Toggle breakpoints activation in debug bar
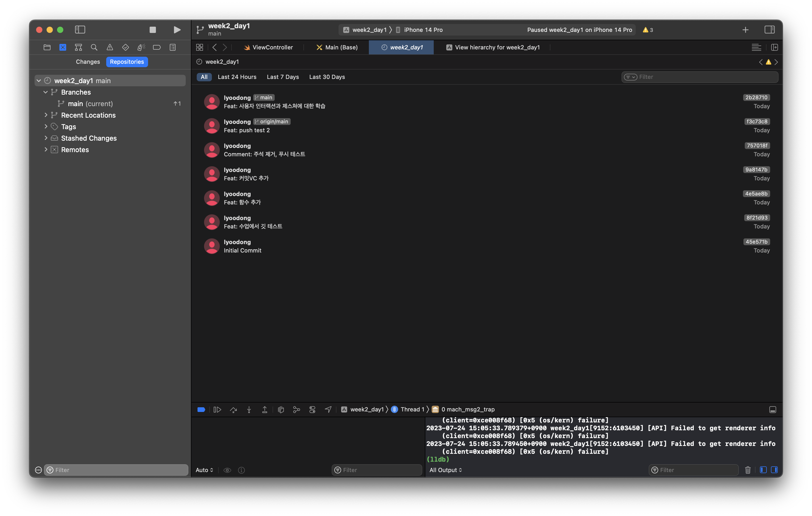812x516 pixels. [201, 410]
